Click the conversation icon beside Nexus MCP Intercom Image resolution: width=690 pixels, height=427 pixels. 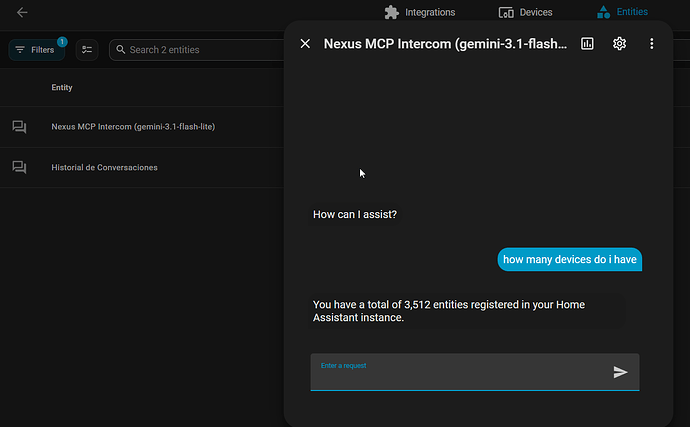click(19, 127)
